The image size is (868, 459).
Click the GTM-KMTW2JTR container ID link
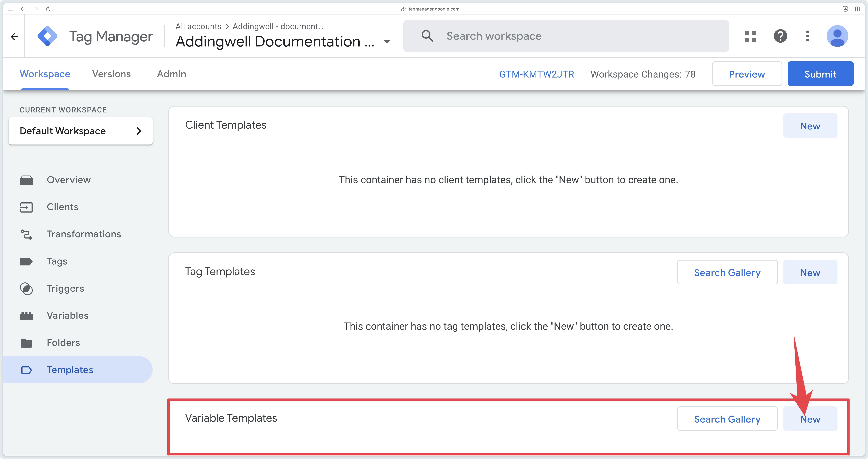536,74
